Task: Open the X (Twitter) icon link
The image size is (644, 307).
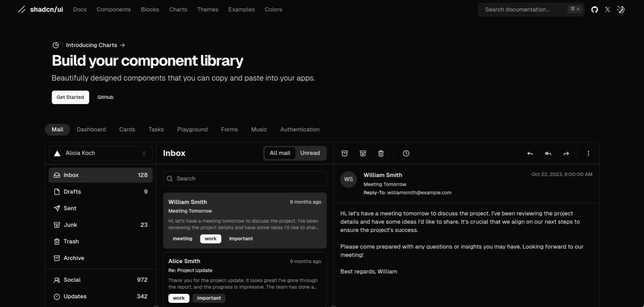Action: click(608, 10)
